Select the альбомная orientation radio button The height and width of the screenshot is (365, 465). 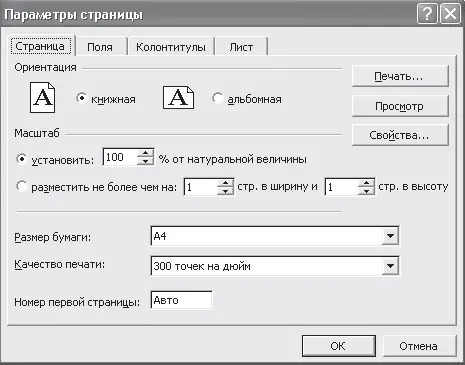(217, 98)
